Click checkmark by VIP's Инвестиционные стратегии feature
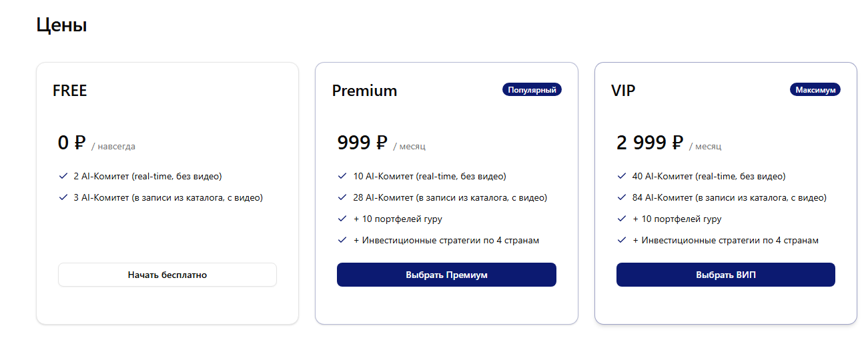868x340 pixels. point(622,240)
